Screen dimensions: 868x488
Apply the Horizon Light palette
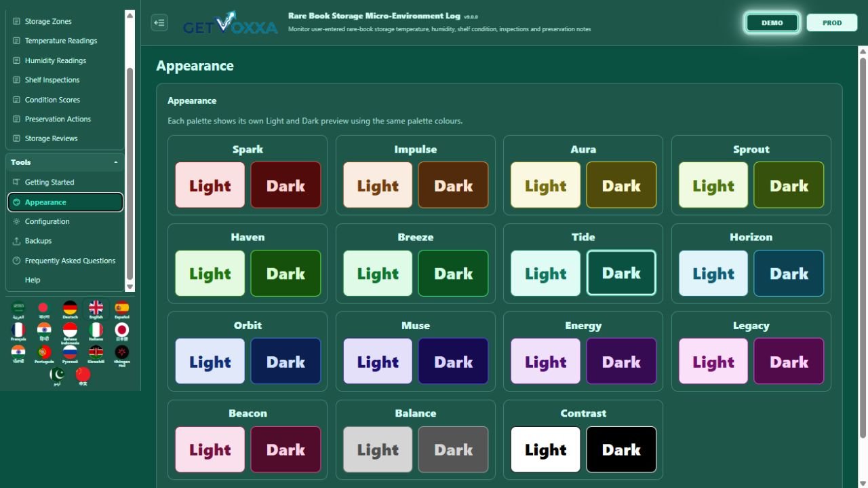[x=713, y=274]
